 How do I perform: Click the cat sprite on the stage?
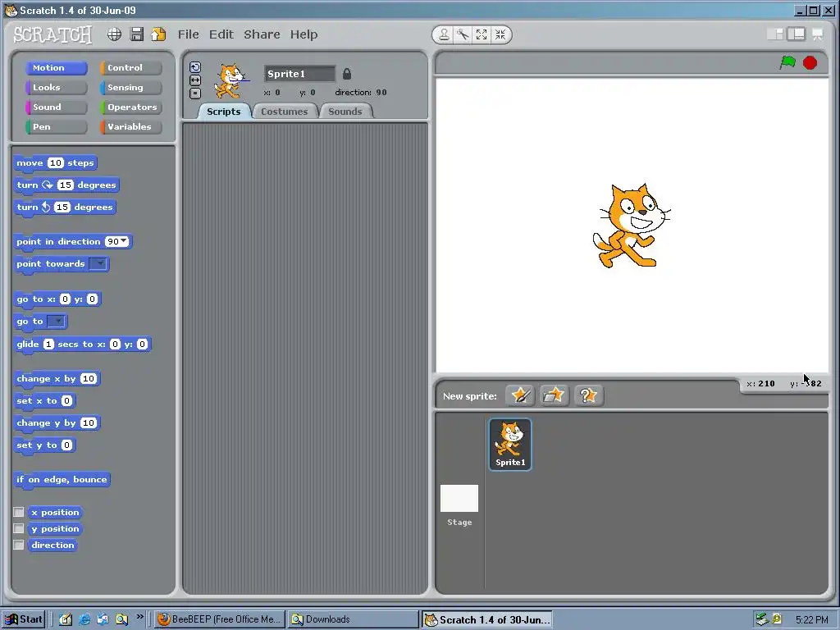(631, 225)
